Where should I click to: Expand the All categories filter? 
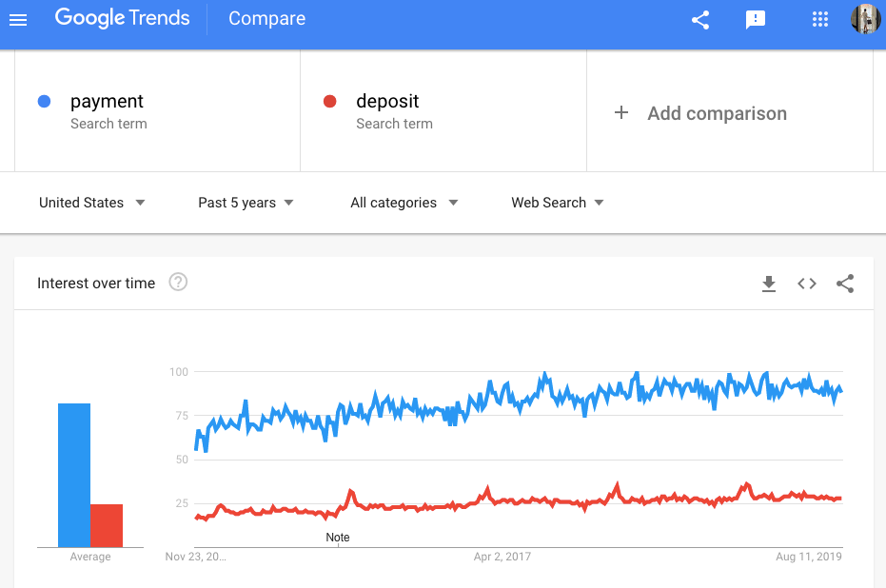click(404, 203)
